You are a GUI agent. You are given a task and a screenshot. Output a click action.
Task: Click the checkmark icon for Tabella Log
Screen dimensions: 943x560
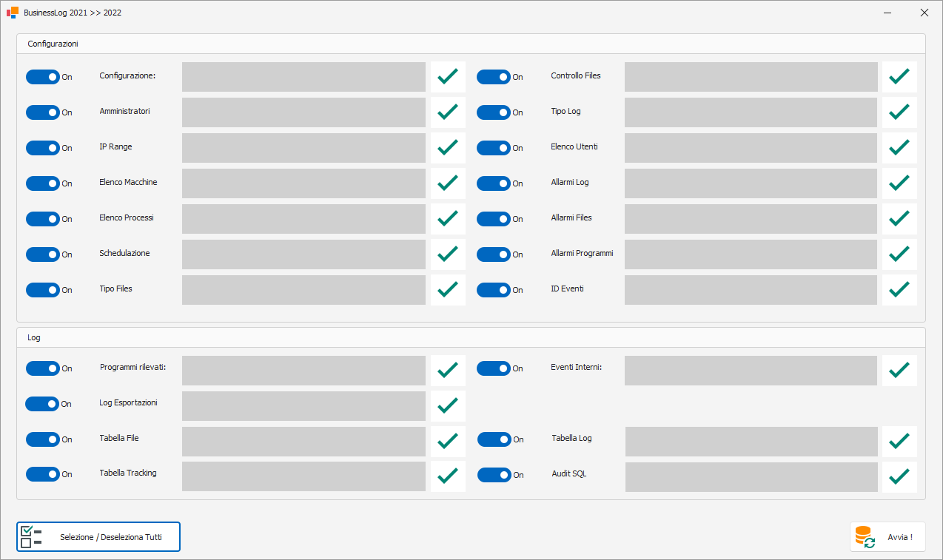click(899, 441)
